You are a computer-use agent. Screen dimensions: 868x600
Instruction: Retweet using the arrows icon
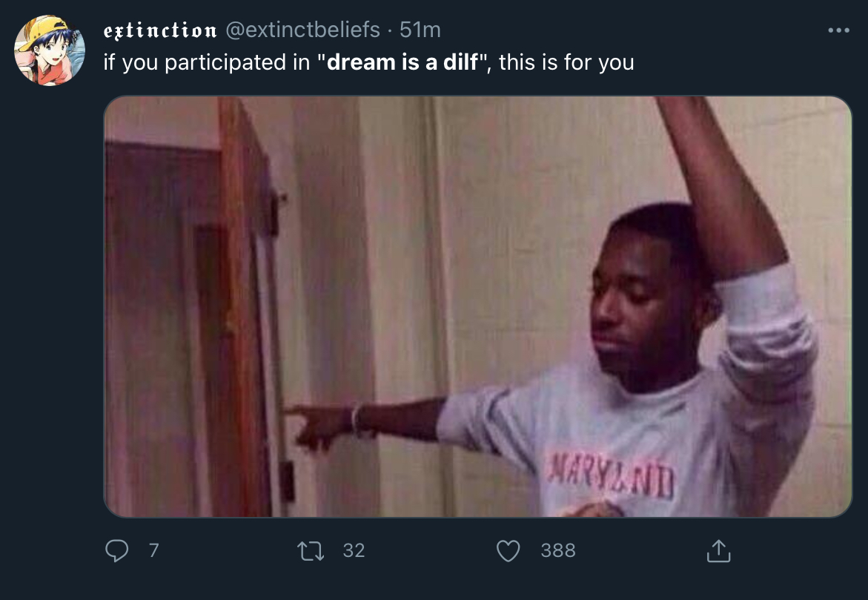click(x=311, y=551)
